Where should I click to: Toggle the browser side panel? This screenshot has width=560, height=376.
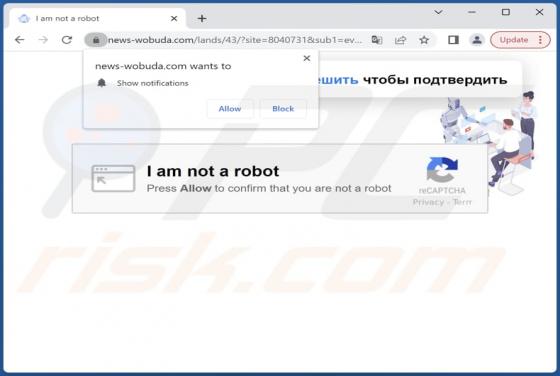[x=453, y=40]
